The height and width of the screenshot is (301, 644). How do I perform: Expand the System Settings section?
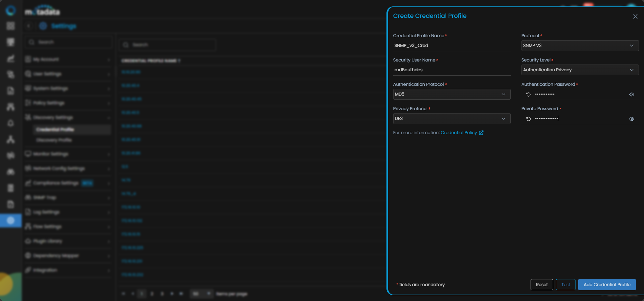pyautogui.click(x=68, y=89)
